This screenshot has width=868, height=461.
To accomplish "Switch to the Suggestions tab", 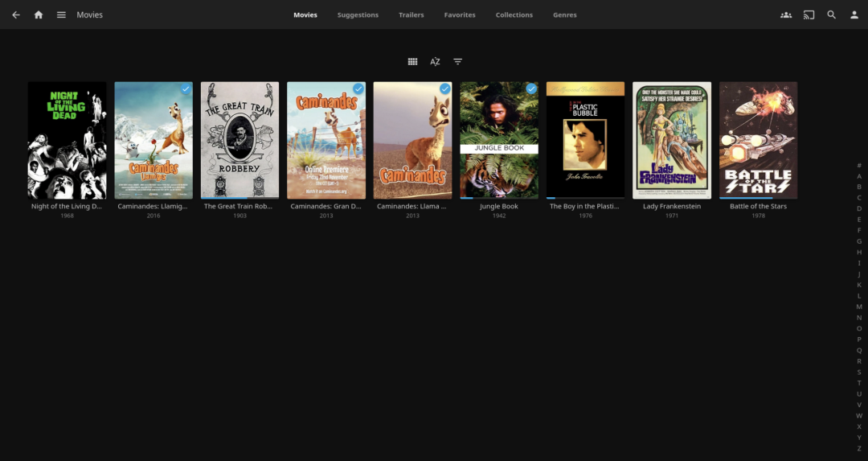I will [358, 15].
